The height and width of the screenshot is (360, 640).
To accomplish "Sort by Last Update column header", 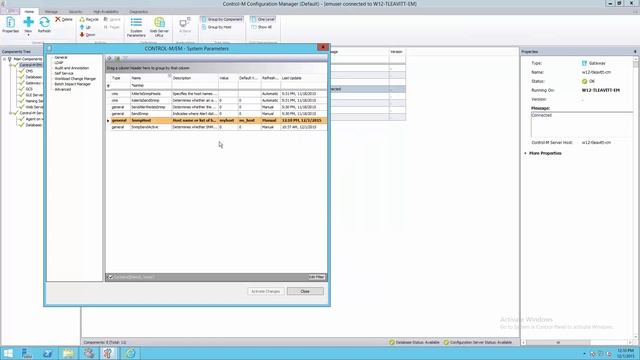I will 304,78.
